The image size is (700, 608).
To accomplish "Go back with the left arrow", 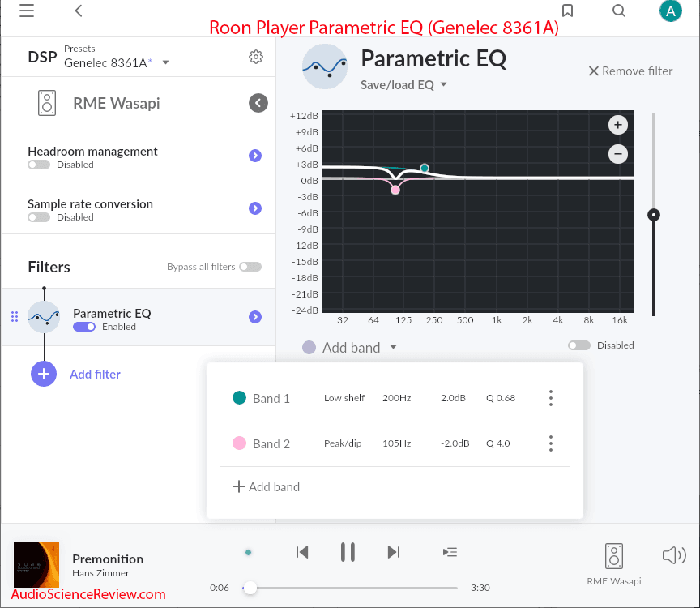I will click(79, 11).
